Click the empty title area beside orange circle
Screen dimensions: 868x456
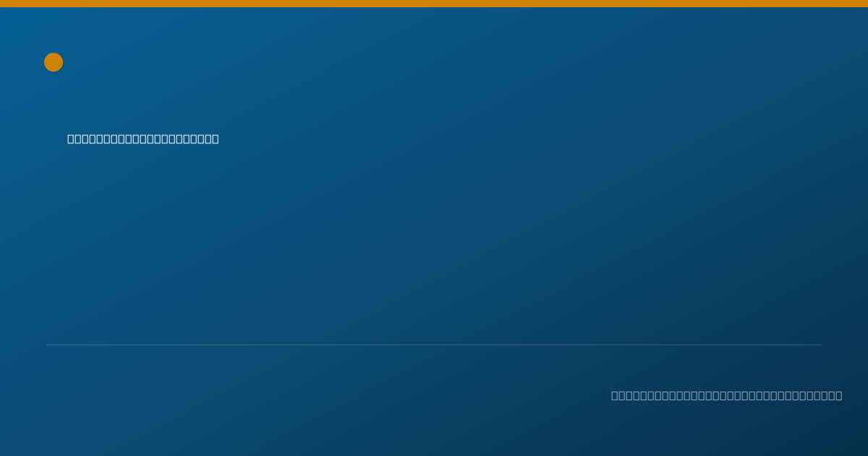[289, 62]
